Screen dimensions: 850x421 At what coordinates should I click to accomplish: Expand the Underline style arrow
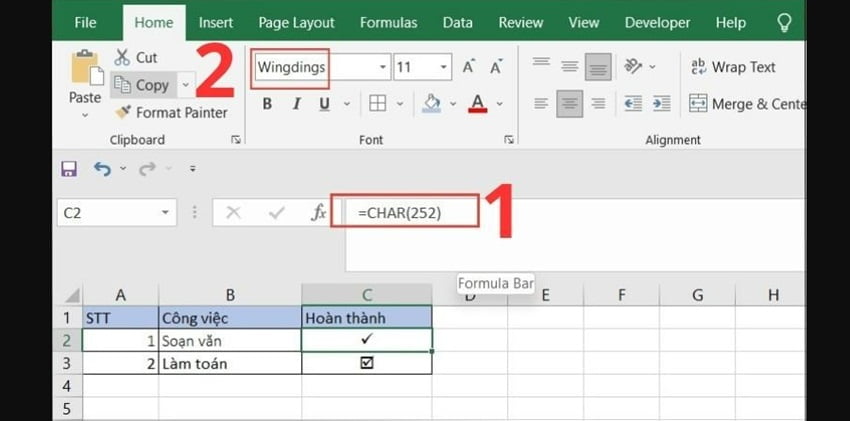(347, 103)
